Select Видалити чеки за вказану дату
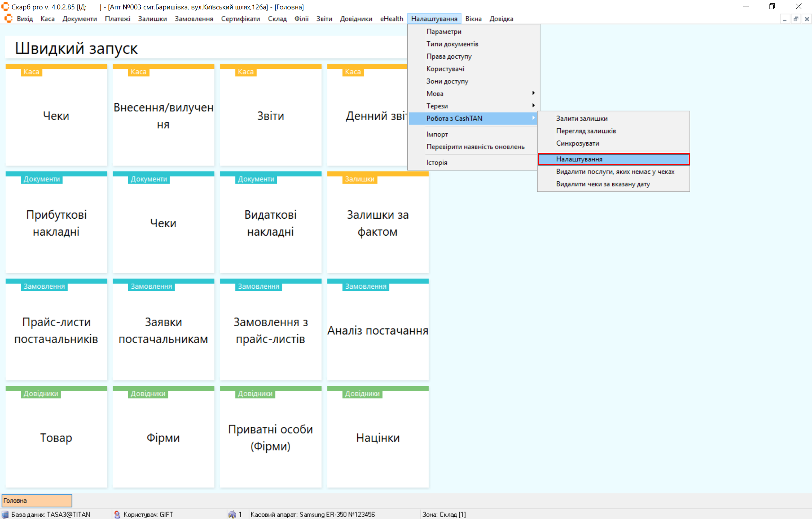The image size is (812, 519). (x=603, y=184)
